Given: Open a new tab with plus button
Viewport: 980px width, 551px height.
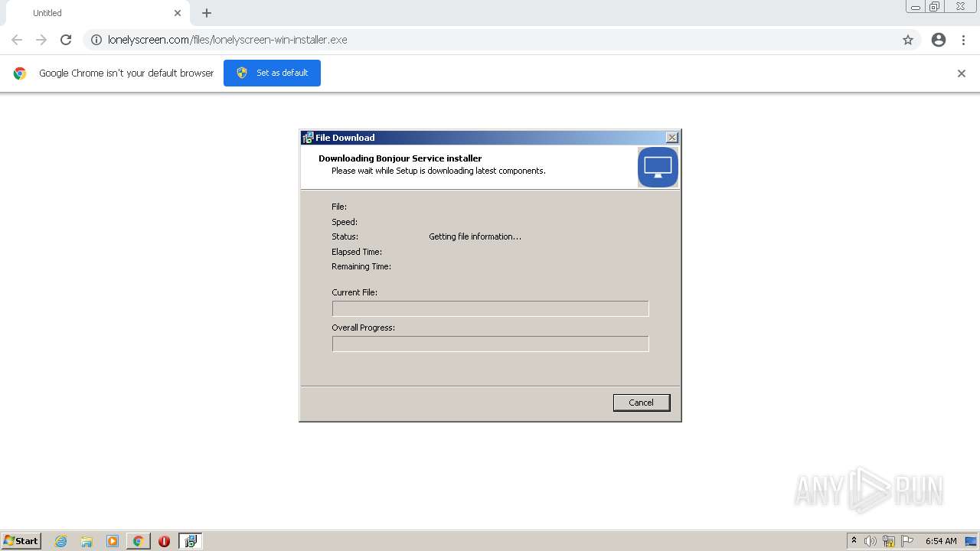Looking at the screenshot, I should coord(207,13).
